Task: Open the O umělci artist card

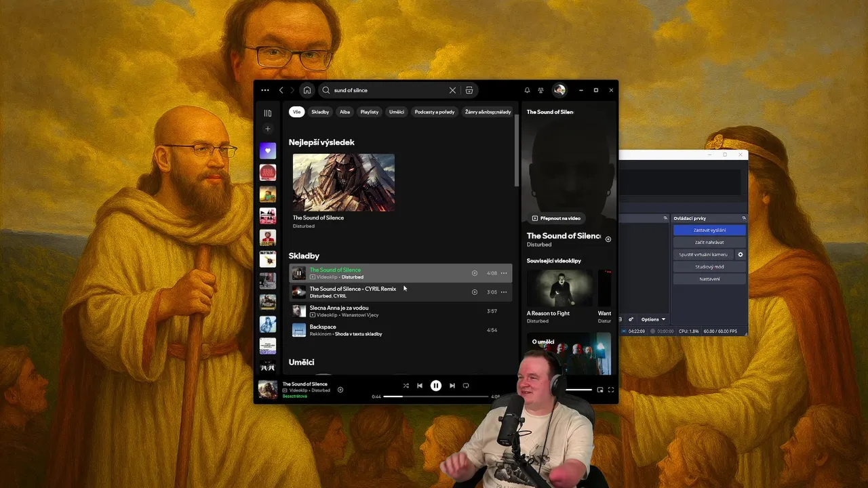Action: click(569, 353)
